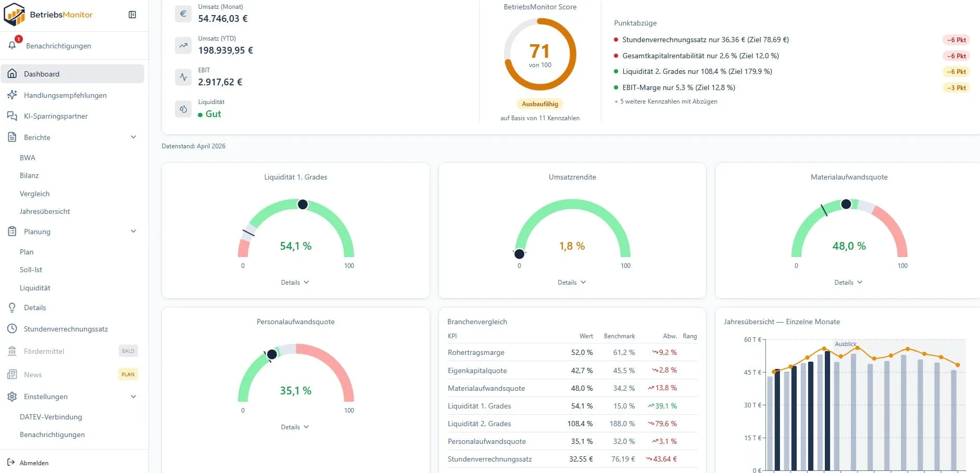This screenshot has height=473, width=980.
Task: Click deviation 43,64 € for Stundenverrechnungssatz
Action: (x=661, y=459)
